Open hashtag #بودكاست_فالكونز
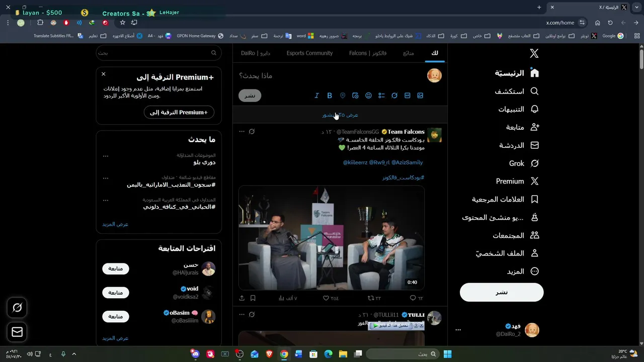Image resolution: width=644 pixels, height=362 pixels. click(403, 177)
